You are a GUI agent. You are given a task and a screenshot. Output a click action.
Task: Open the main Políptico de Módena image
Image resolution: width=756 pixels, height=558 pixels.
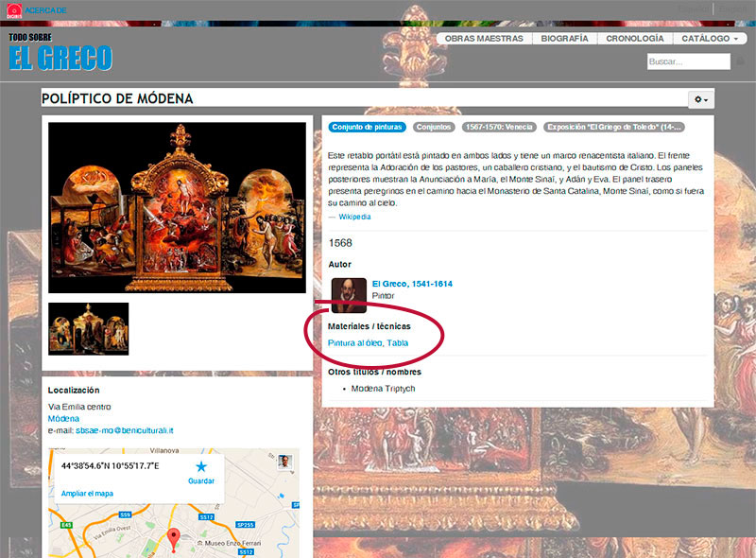177,207
